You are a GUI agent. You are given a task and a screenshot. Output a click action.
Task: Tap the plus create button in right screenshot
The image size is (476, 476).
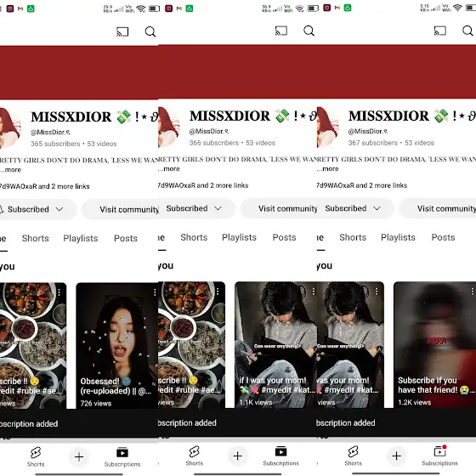tap(396, 456)
